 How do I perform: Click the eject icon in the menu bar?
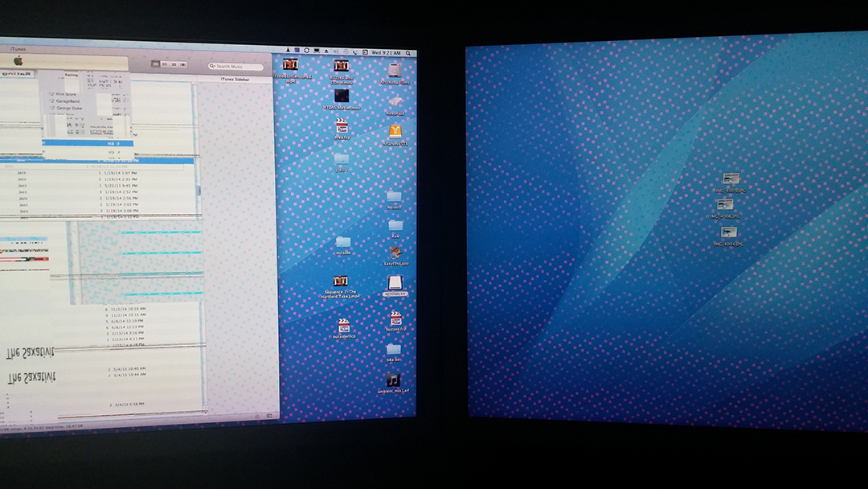326,51
